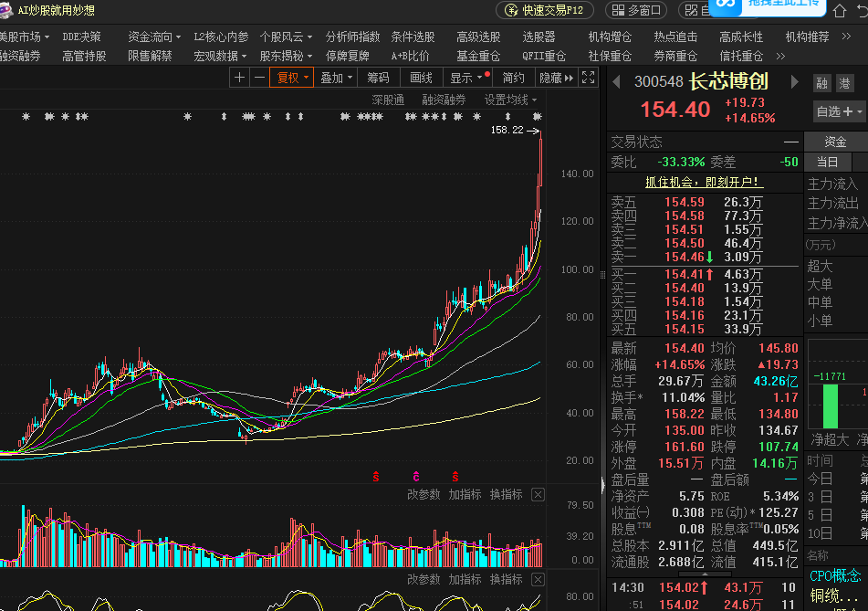This screenshot has width=868, height=611.
Task: Open 条件选股 menu item
Action: (x=413, y=37)
